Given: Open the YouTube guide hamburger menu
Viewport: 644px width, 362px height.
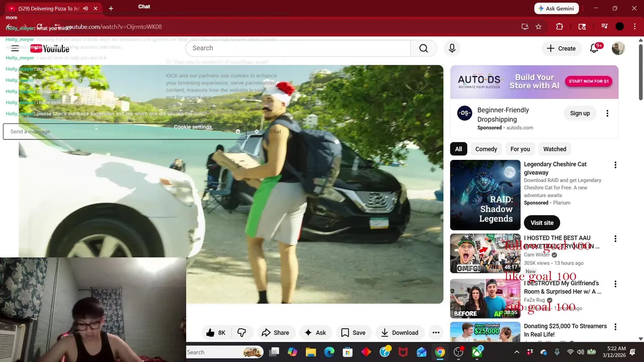Looking at the screenshot, I should click(x=15, y=48).
